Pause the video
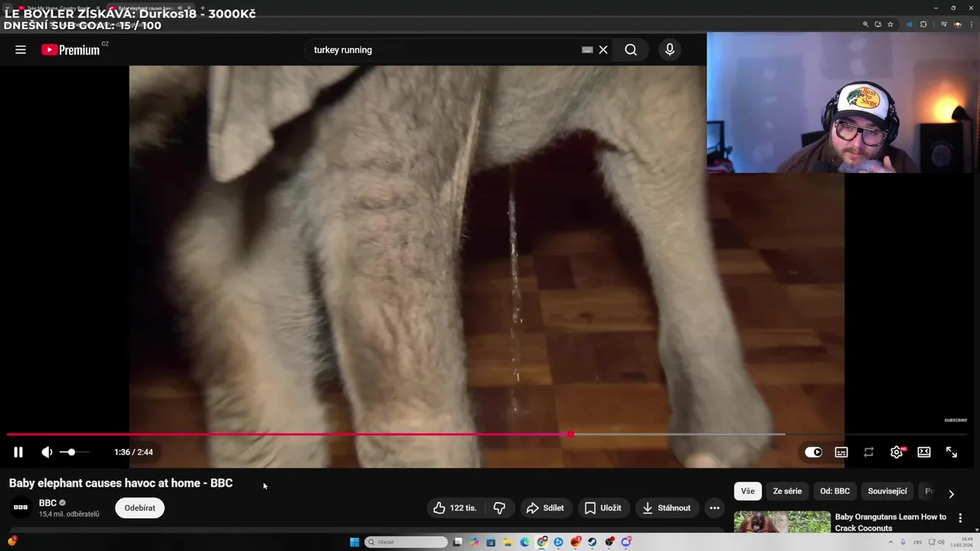 coord(18,452)
